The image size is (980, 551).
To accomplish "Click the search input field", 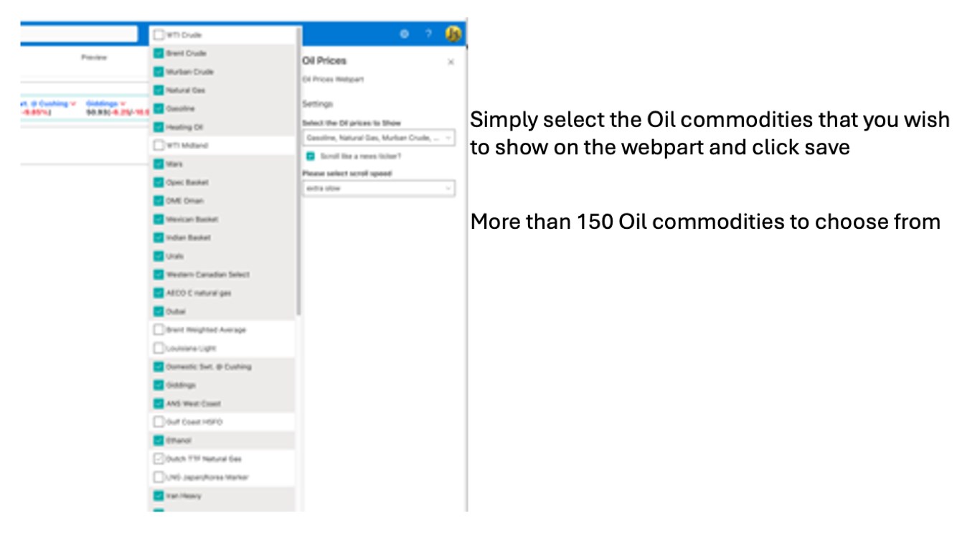I will pos(77,34).
